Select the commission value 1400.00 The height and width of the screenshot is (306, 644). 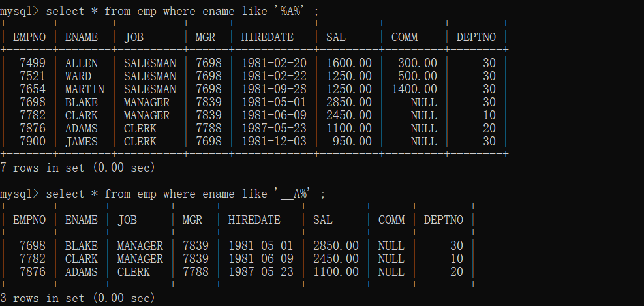(414, 89)
